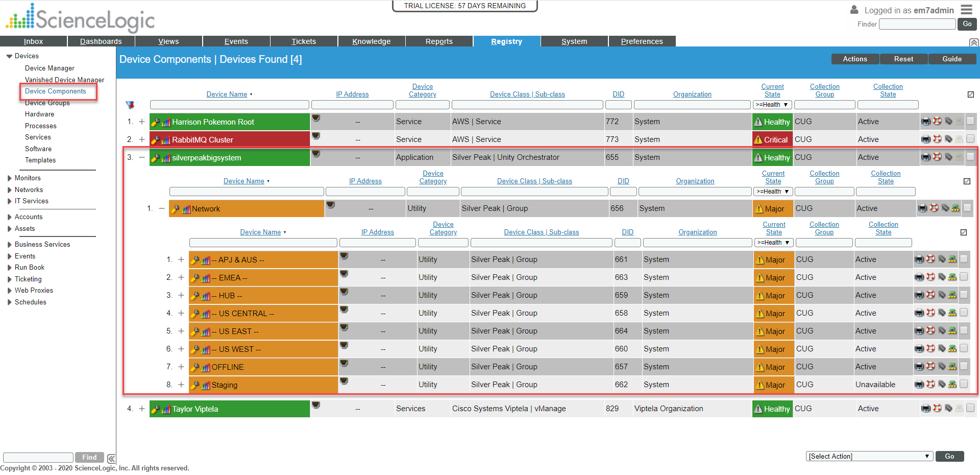Viewport: 980px width, 475px height.
Task: Open the printer report icon for Taylor Viptela
Action: [926, 409]
